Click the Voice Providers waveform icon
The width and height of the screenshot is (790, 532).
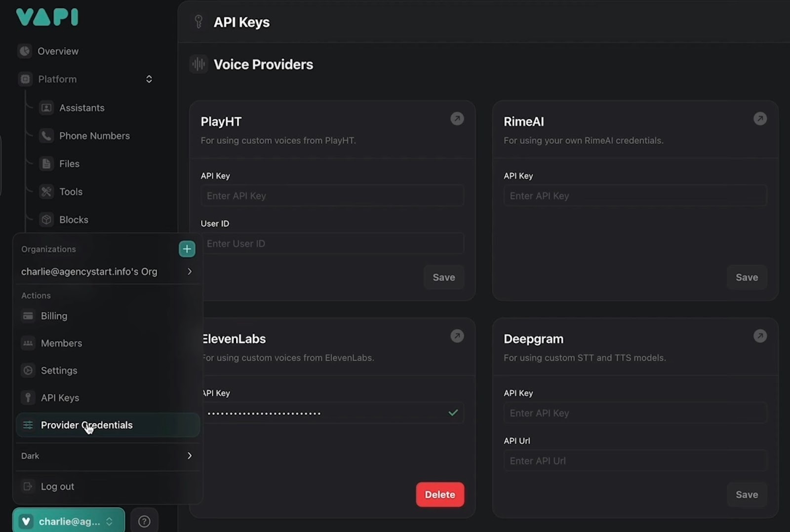198,64
